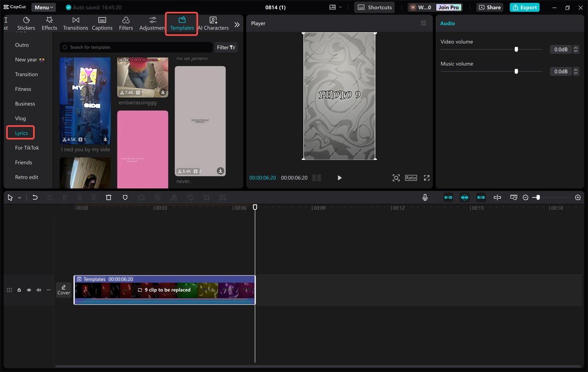The width and height of the screenshot is (588, 372).
Task: Click the timeline zoom slider handle
Action: pyautogui.click(x=538, y=197)
